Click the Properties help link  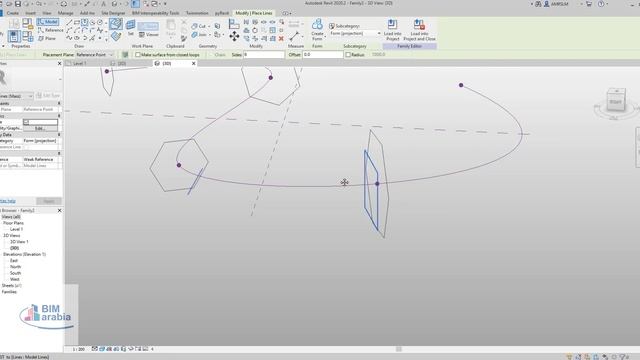(8, 201)
